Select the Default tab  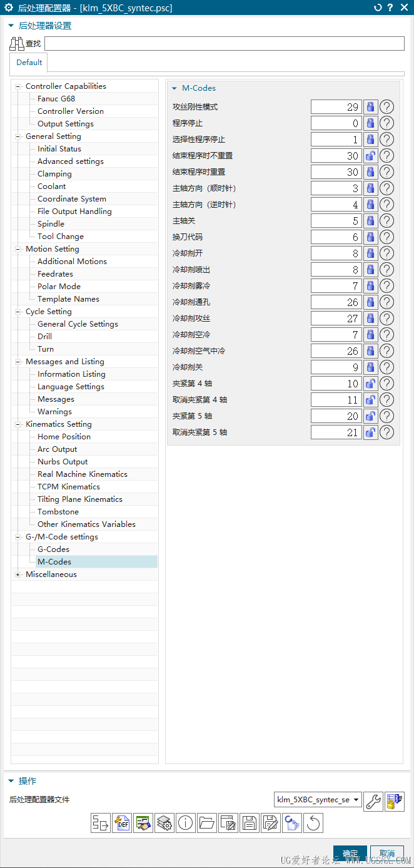pyautogui.click(x=29, y=63)
